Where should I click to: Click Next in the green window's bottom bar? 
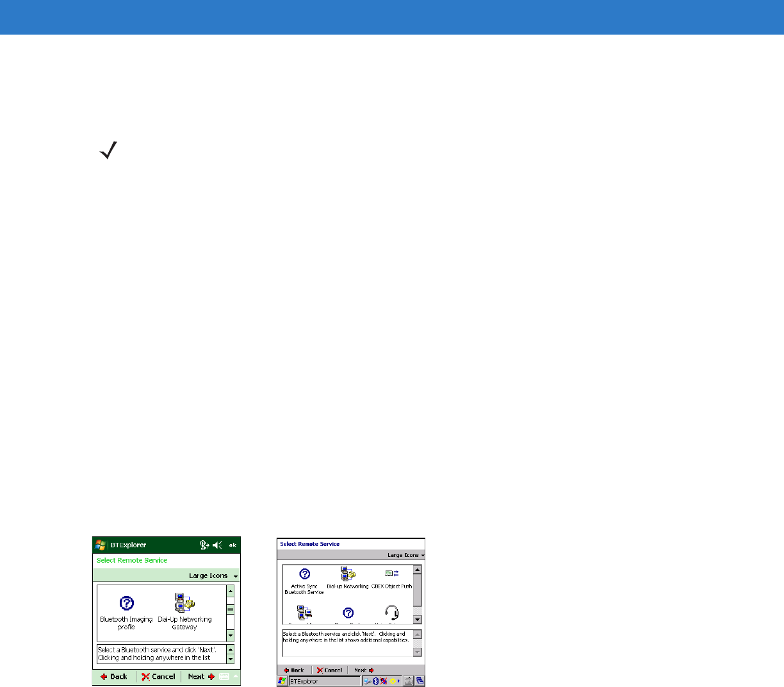(x=201, y=676)
